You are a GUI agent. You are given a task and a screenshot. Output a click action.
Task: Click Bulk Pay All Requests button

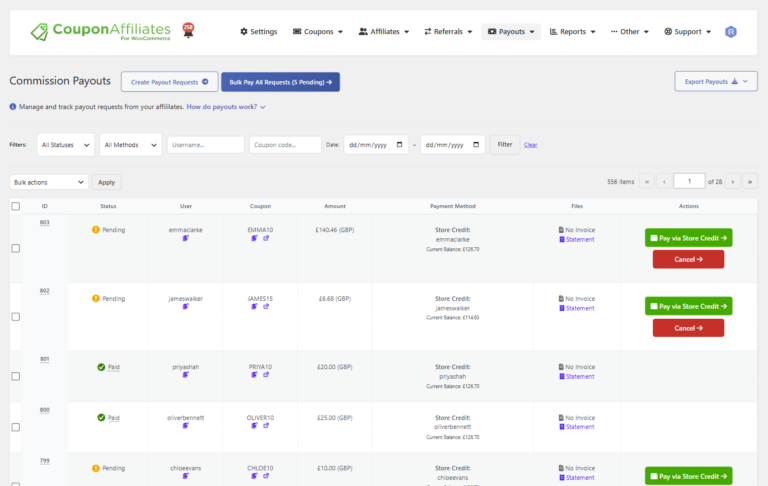tap(281, 82)
